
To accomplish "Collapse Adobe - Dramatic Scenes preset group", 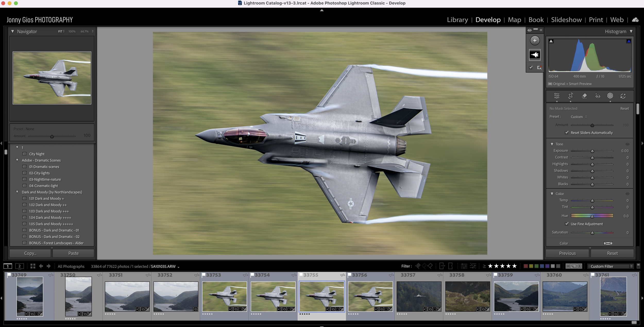I will (x=17, y=160).
